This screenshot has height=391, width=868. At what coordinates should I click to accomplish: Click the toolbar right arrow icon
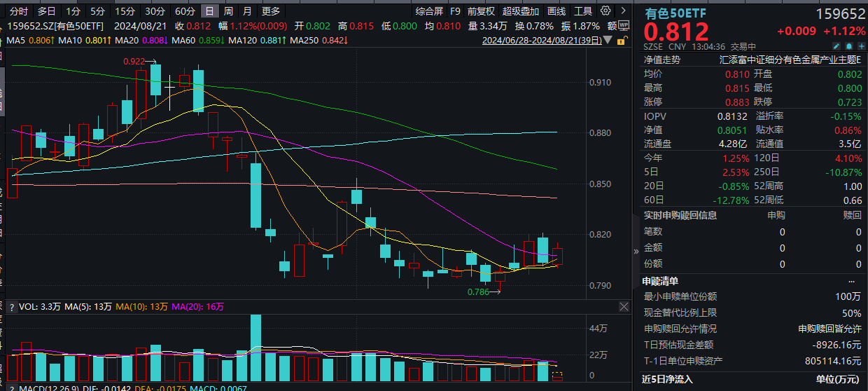(x=622, y=11)
